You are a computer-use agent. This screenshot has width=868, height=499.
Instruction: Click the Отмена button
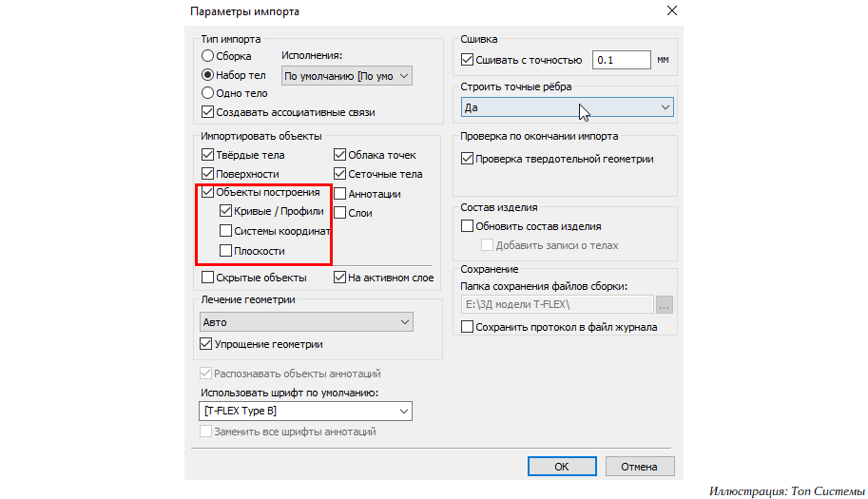(x=640, y=467)
